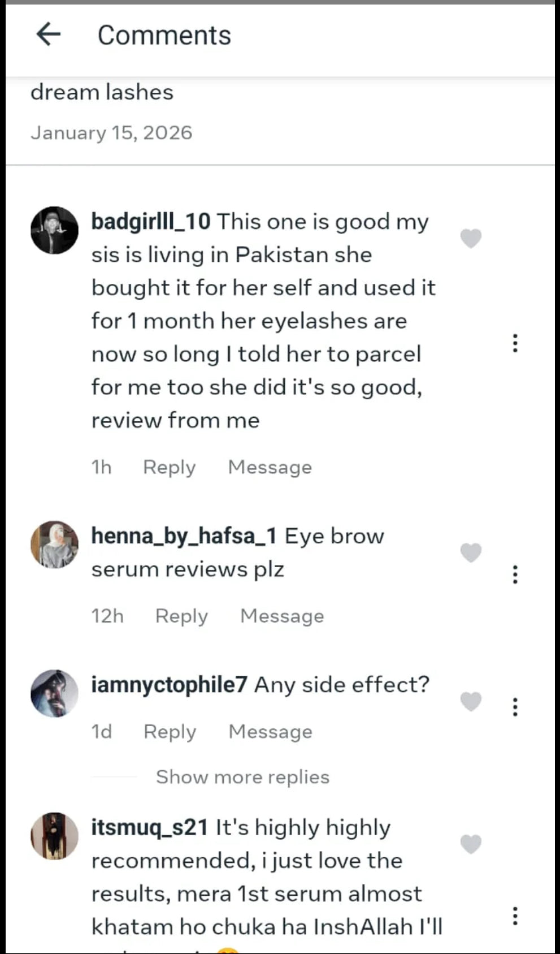Open itsmuq_s21's username profile link
The width and height of the screenshot is (560, 954).
[x=150, y=827]
